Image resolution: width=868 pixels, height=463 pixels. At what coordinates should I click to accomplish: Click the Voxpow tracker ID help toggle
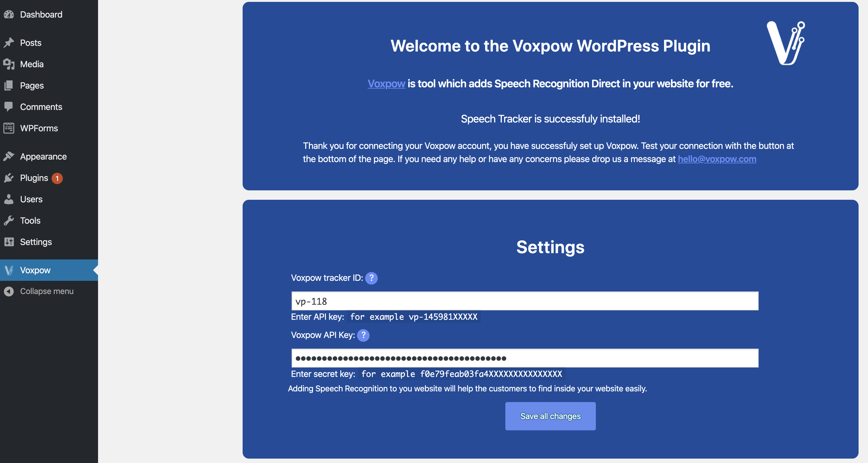371,278
